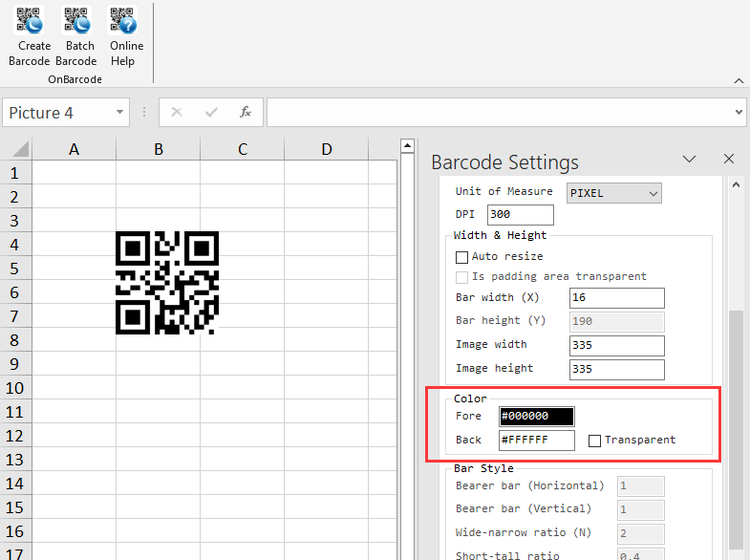Click the insert function fx icon
Screen dimensions: 750x560
246,113
